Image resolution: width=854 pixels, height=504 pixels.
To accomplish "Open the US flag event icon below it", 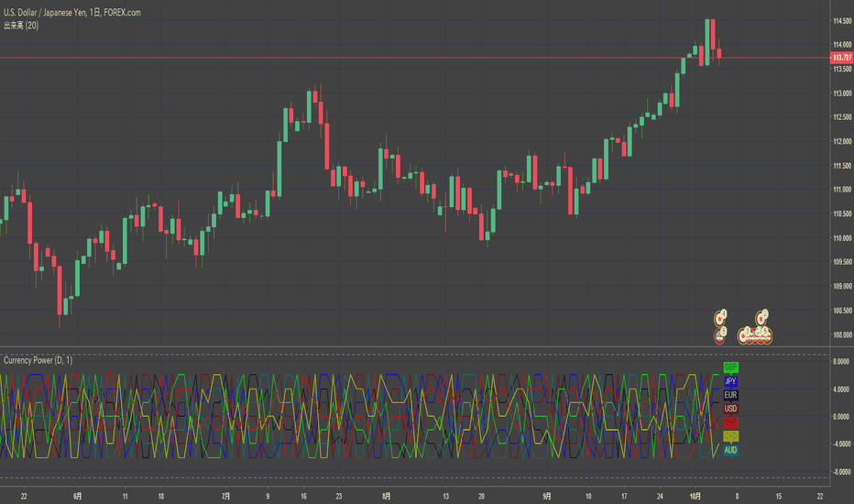I will [720, 335].
